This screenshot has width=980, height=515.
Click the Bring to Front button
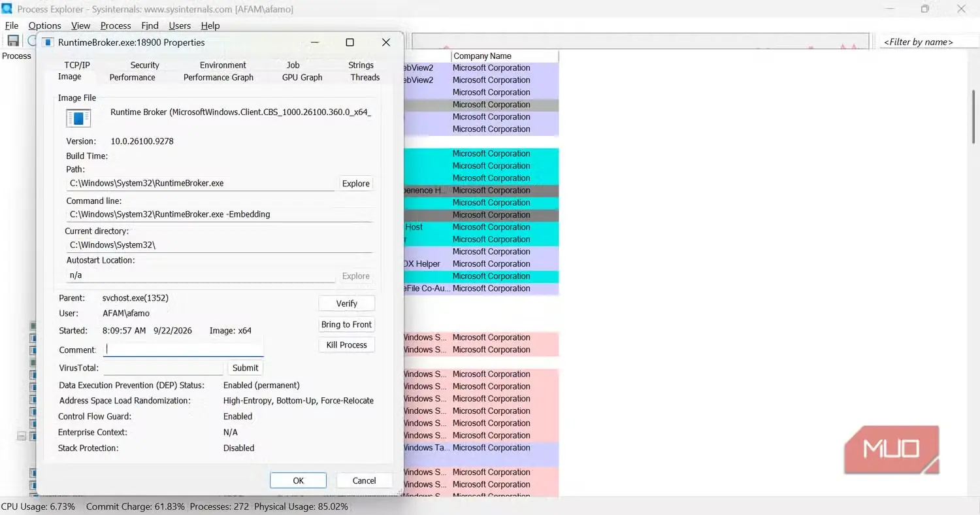[x=347, y=324]
